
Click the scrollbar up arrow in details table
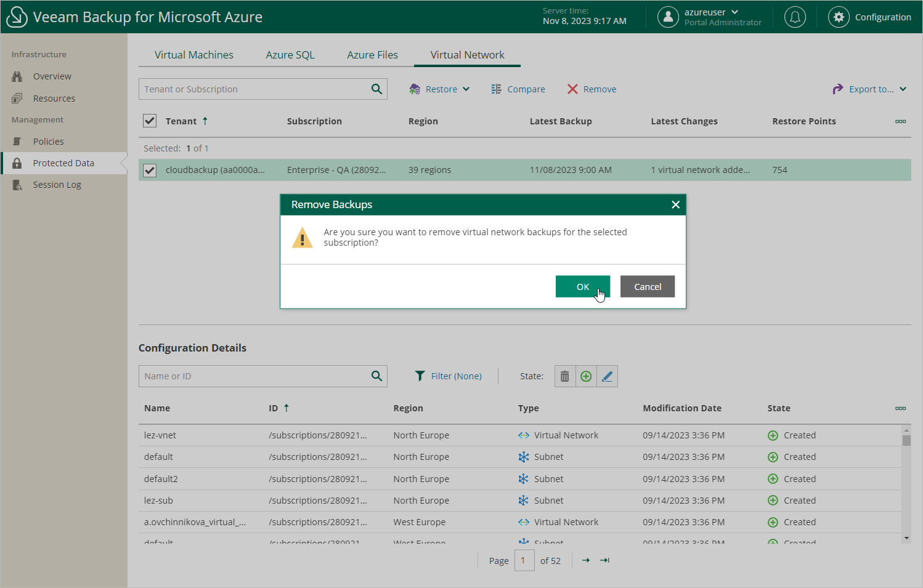pyautogui.click(x=906, y=430)
